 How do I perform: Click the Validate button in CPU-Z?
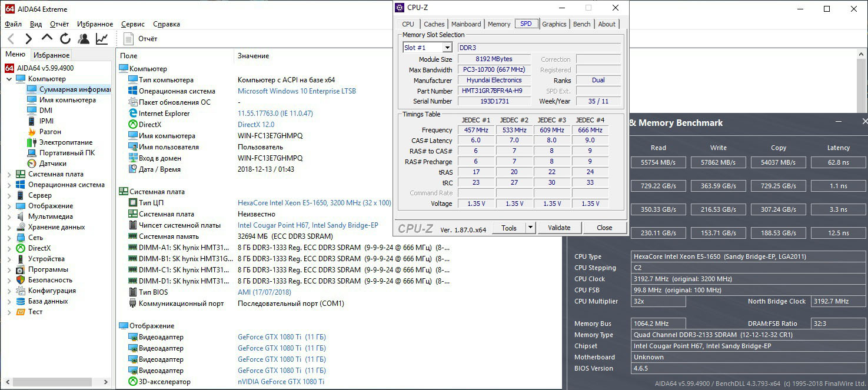click(559, 228)
